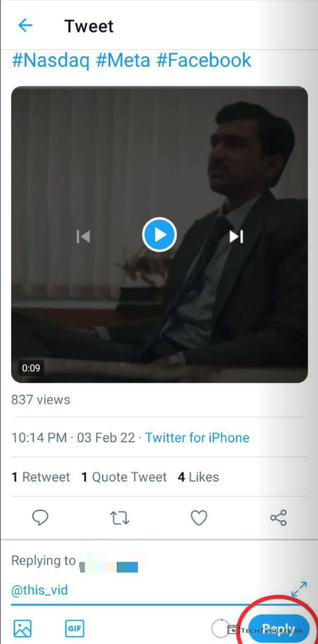This screenshot has width=318, height=644.
Task: Skip to previous video track
Action: click(83, 236)
